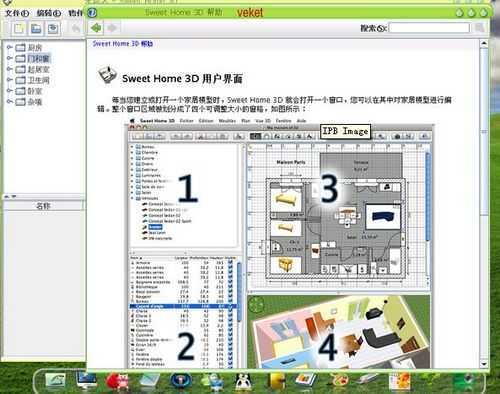
Task: Expand the 卫生间 category node
Action: click(10, 80)
